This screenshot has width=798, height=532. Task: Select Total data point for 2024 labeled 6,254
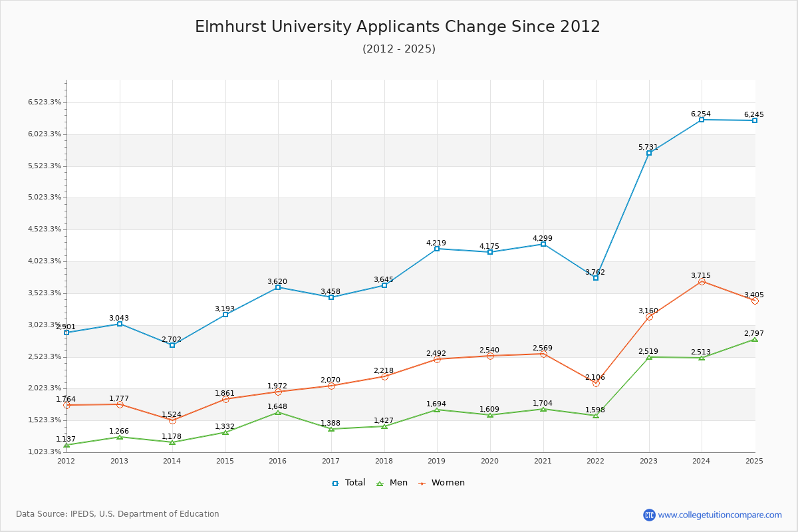(x=702, y=120)
